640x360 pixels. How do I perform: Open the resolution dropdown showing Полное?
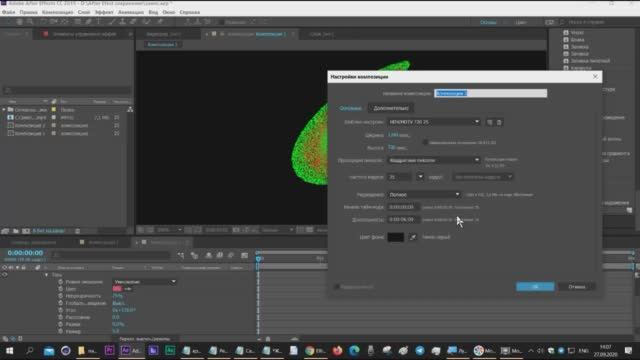pos(424,195)
